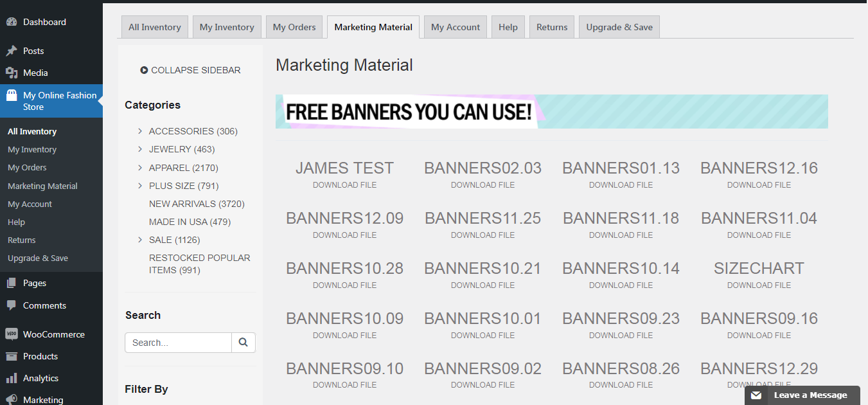Open the Help tab
868x405 pixels.
coord(508,27)
